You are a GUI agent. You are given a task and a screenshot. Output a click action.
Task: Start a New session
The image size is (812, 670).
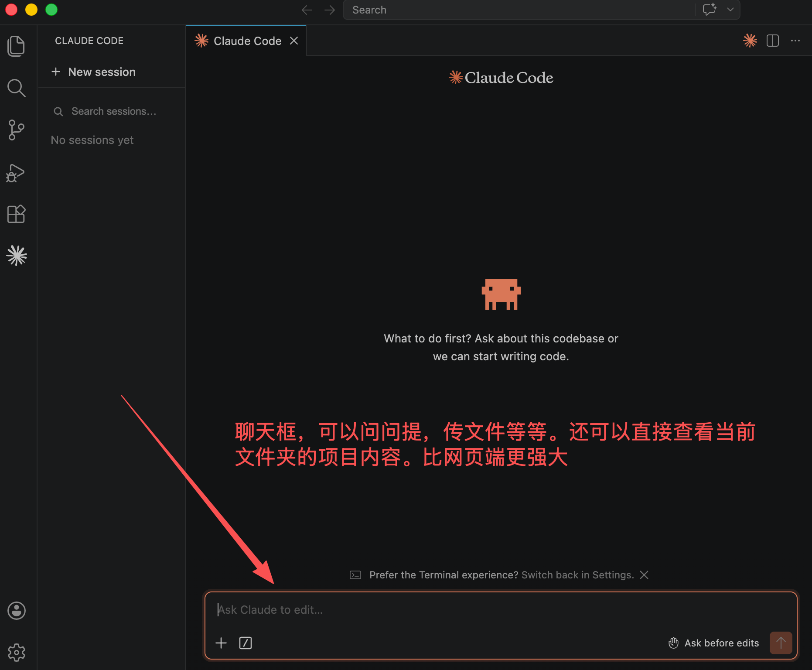tap(93, 72)
